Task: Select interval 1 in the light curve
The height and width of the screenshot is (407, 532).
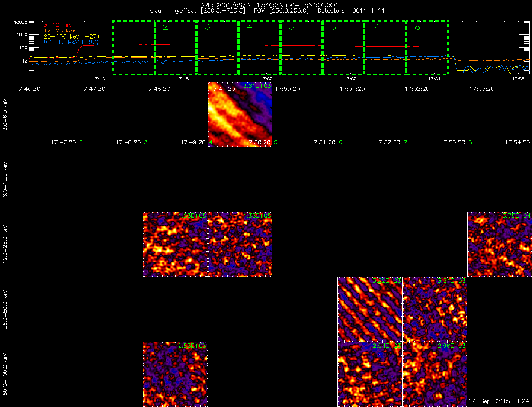Action: (134, 48)
